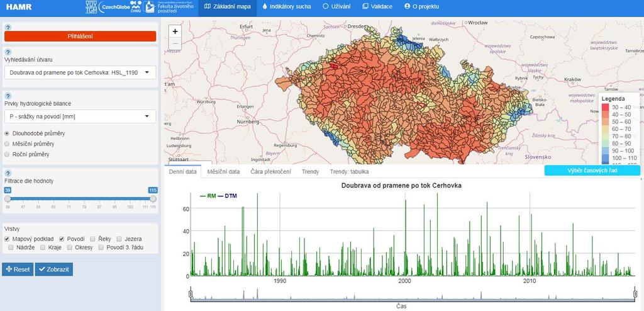Open the Základní mapa menu item
The height and width of the screenshot is (311, 644).
[228, 6]
